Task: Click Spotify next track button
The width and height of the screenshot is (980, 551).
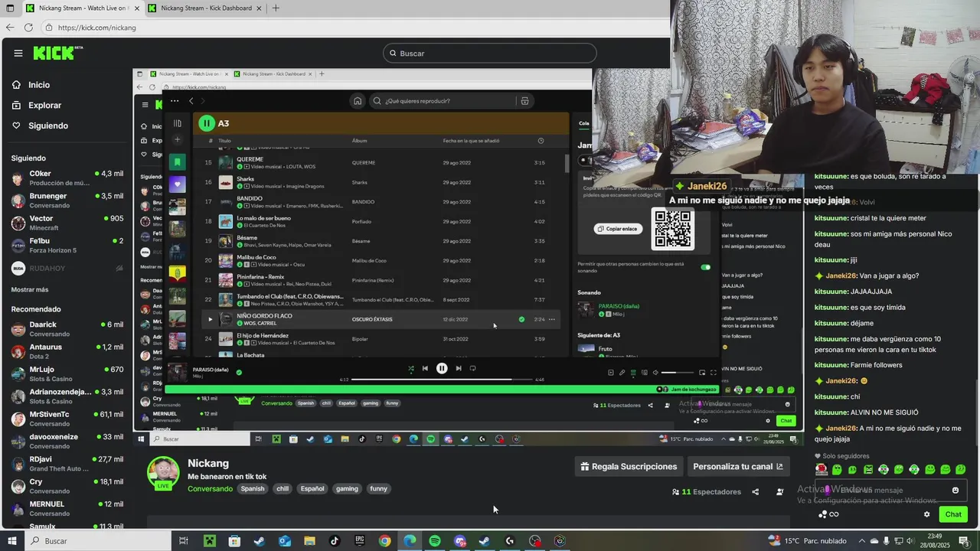Action: coord(459,368)
